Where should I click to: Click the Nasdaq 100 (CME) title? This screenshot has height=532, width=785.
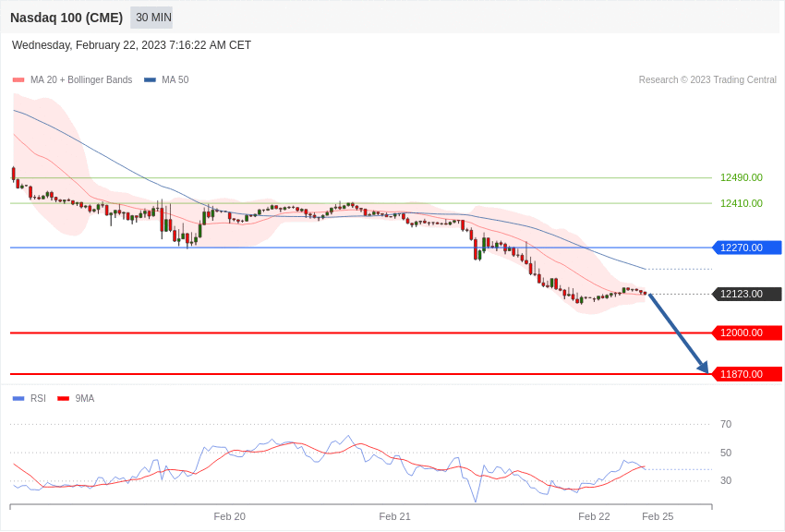[66, 18]
